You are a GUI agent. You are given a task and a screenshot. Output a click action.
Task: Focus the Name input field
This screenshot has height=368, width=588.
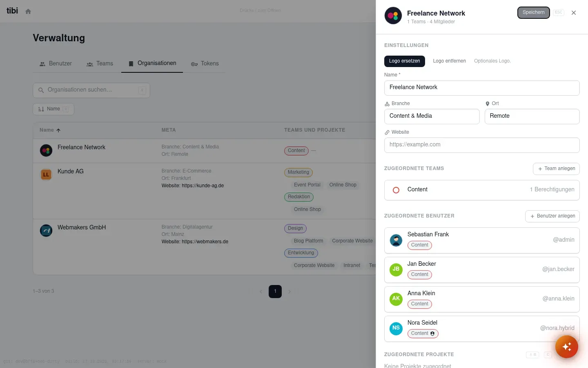point(482,88)
